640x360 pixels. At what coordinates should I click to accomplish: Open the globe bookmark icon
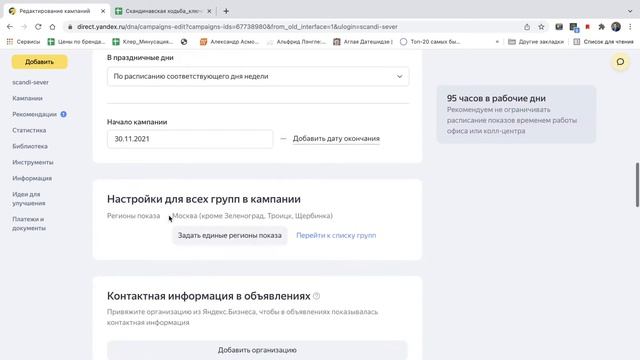(184, 42)
